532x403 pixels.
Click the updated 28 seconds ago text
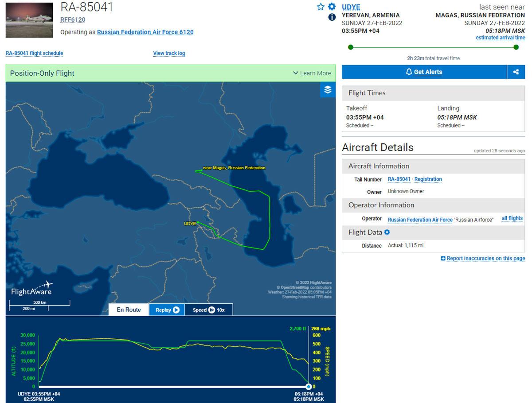pos(499,151)
